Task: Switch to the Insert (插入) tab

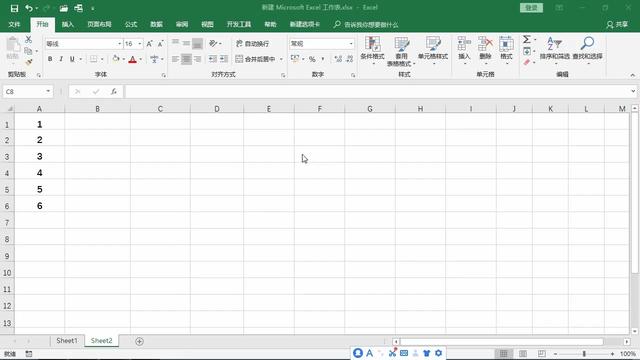Action: (x=68, y=24)
